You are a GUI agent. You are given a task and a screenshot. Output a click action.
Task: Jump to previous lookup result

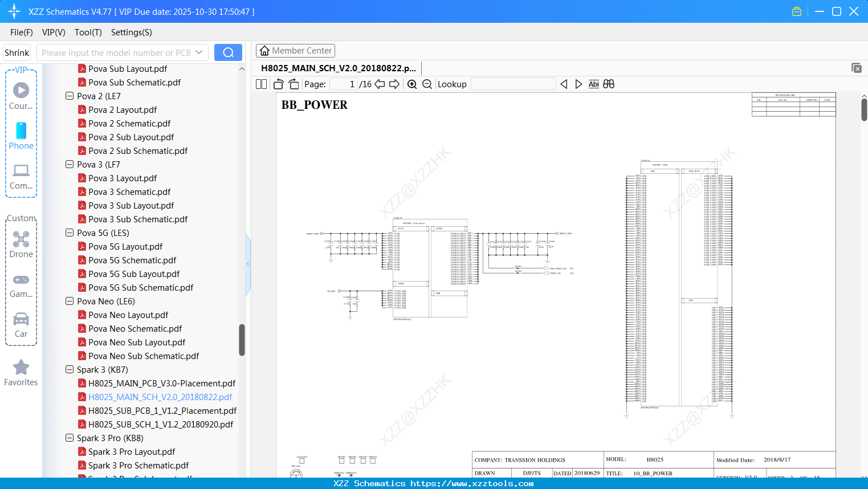point(564,84)
